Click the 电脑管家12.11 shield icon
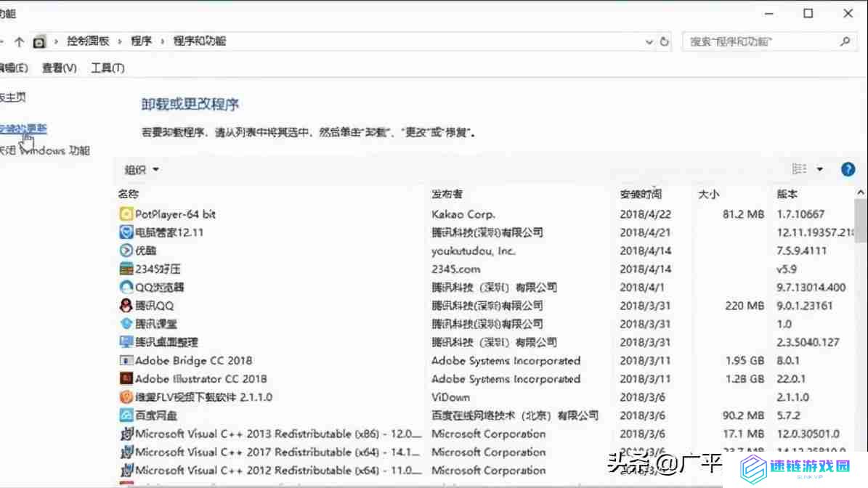The height and width of the screenshot is (488, 868). (x=126, y=232)
